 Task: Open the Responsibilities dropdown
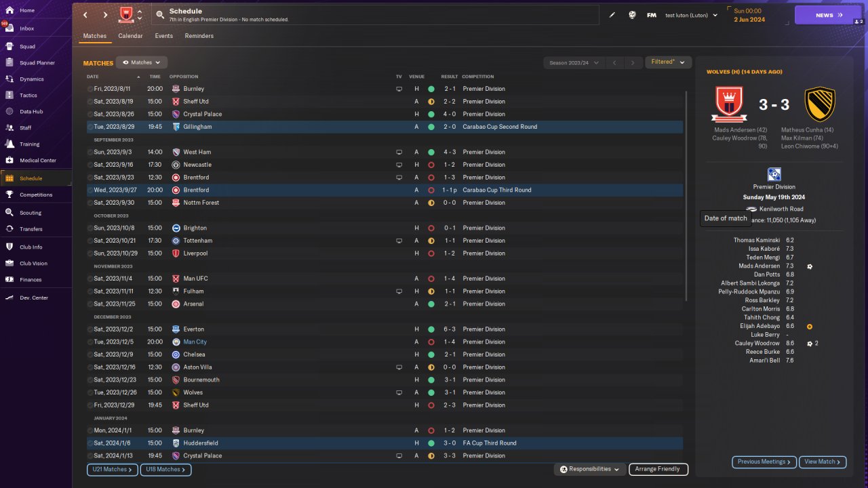point(590,469)
